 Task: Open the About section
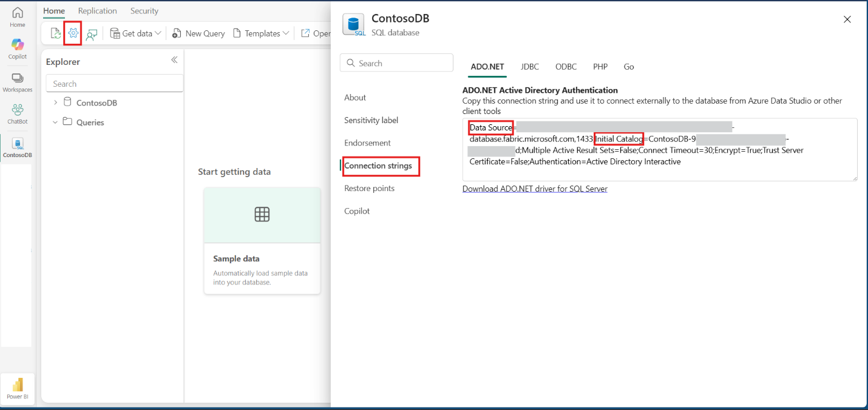(355, 98)
